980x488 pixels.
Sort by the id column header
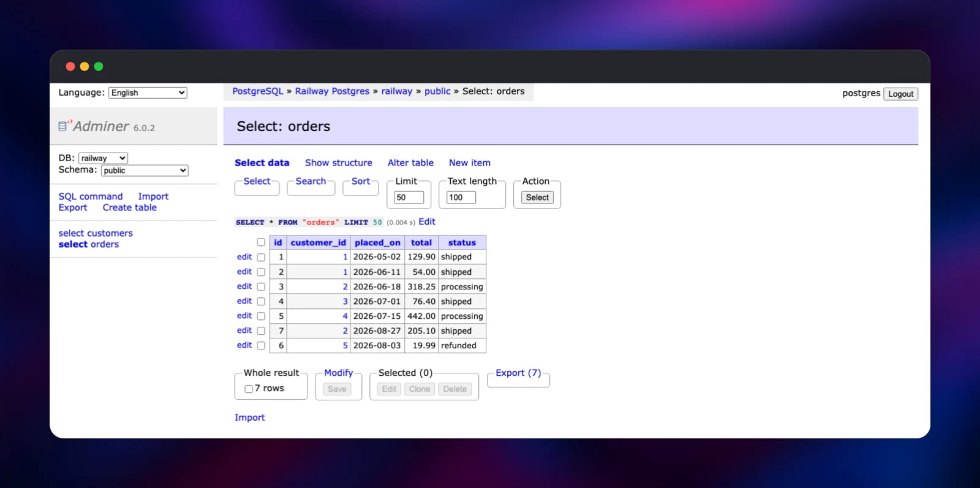(x=278, y=243)
